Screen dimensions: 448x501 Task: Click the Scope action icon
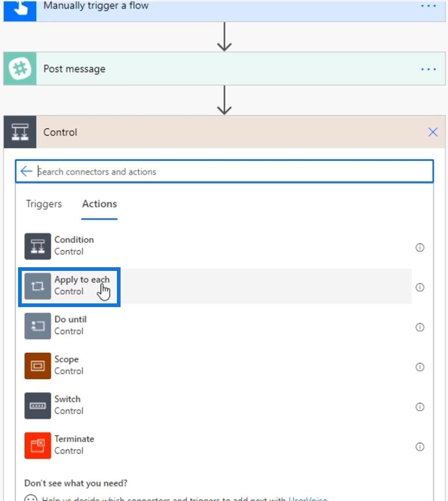click(38, 366)
